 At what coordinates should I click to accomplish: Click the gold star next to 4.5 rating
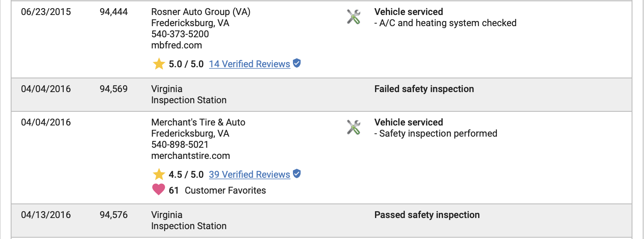click(159, 175)
